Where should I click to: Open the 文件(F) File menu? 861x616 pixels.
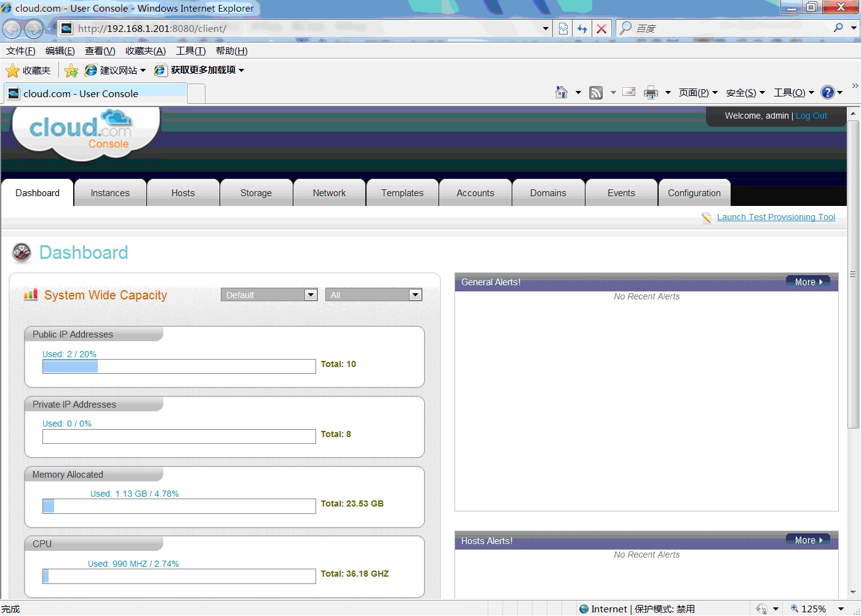[x=21, y=51]
